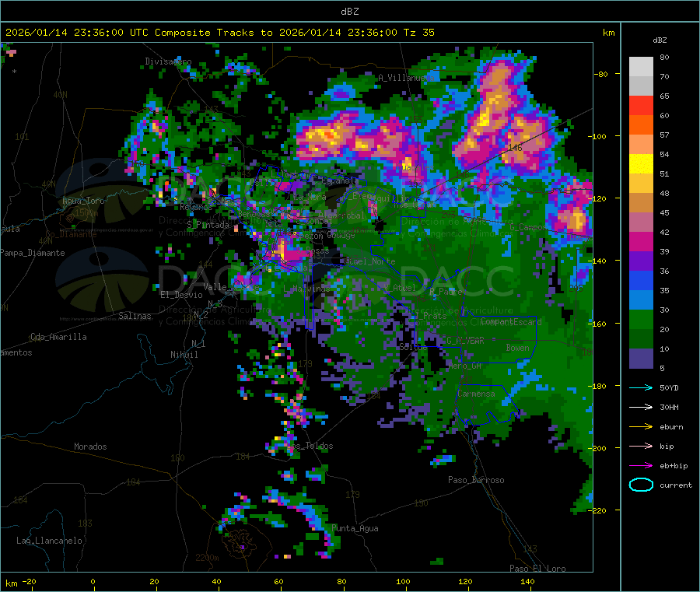Click the '50YD' legend label
Image resolution: width=700 pixels, height=592 pixels.
[x=669, y=387]
